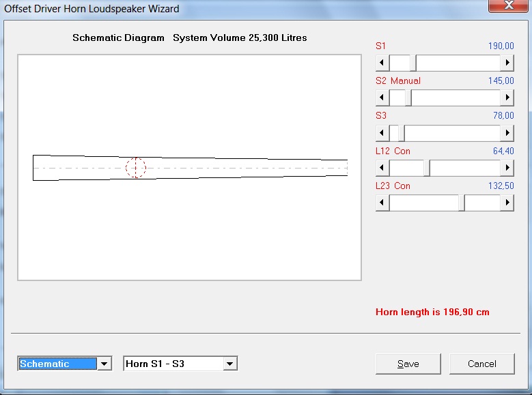
Task: Close the Offset Driver Horn Wizard window
Action: [x=508, y=5]
